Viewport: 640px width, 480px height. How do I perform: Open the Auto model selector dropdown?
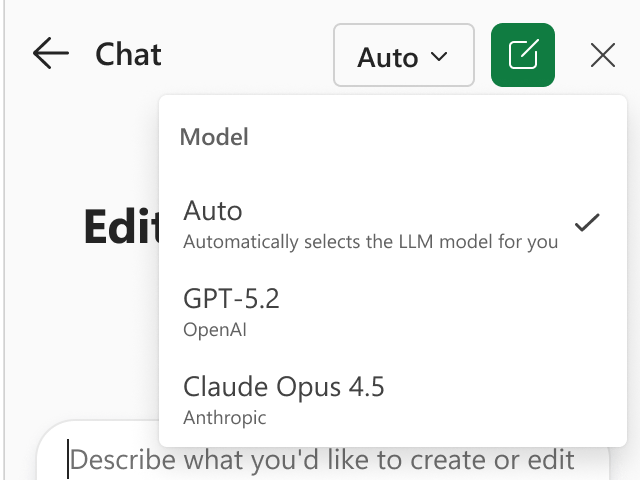click(x=403, y=56)
